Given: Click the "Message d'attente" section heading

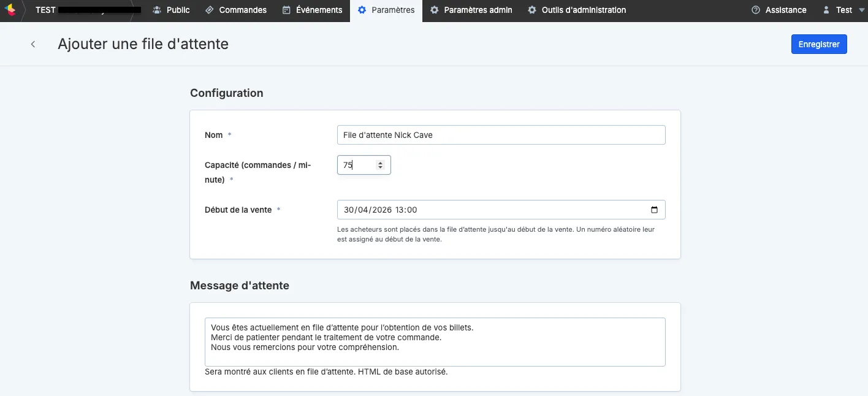Looking at the screenshot, I should click(240, 286).
